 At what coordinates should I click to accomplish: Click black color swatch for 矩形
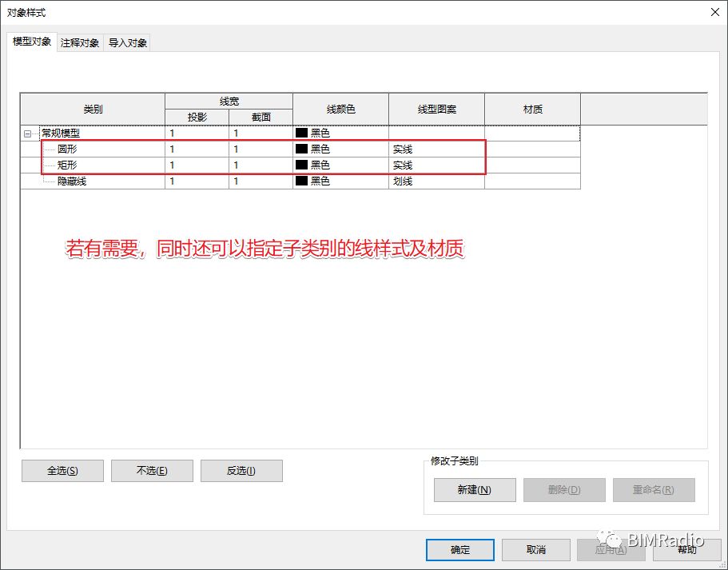click(302, 165)
